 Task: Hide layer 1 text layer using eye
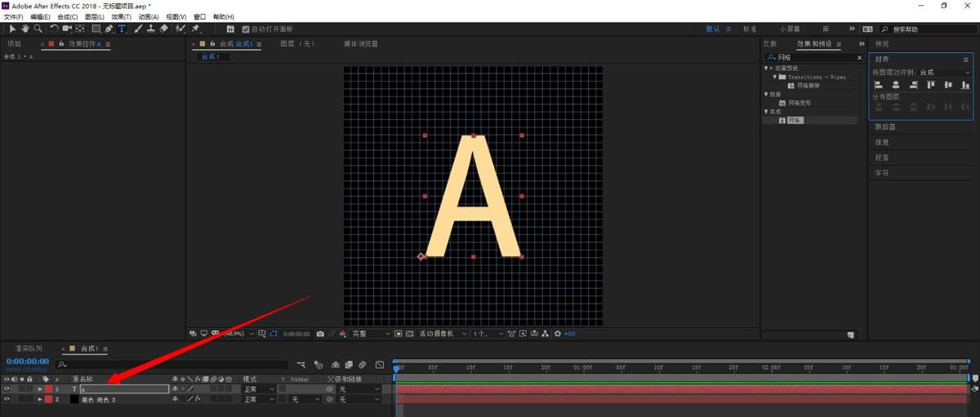[7, 389]
